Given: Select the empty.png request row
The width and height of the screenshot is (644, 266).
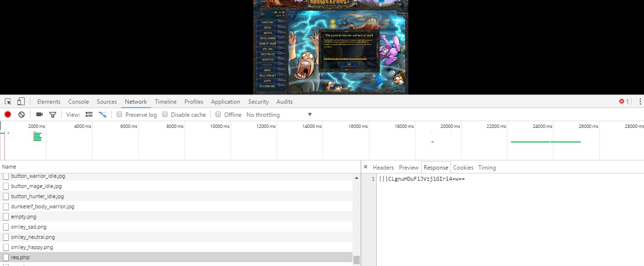Looking at the screenshot, I should pos(177,217).
